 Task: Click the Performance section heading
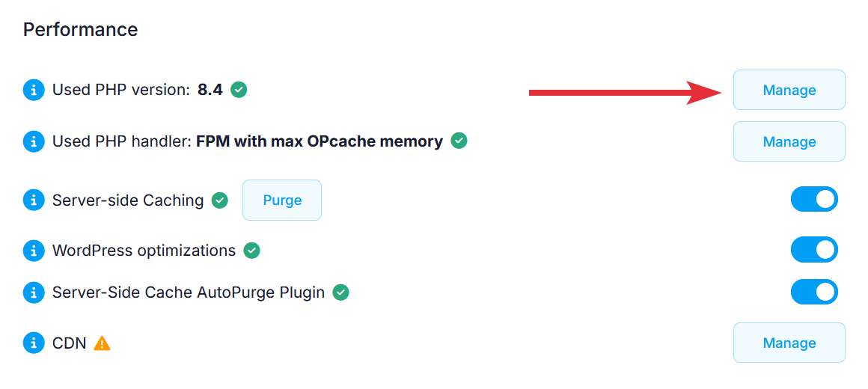[81, 30]
